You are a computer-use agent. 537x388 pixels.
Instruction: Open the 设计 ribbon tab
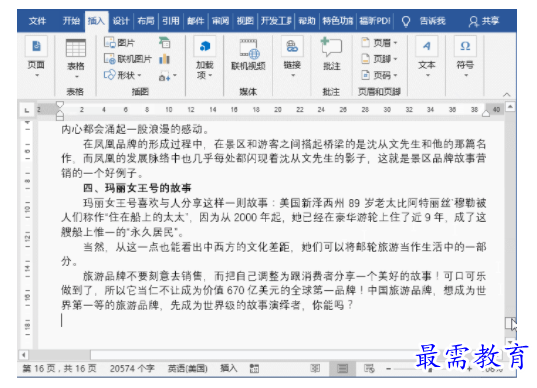click(121, 21)
